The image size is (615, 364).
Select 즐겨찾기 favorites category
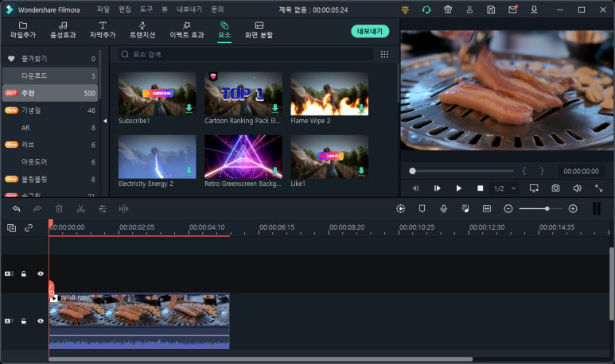pyautogui.click(x=50, y=58)
